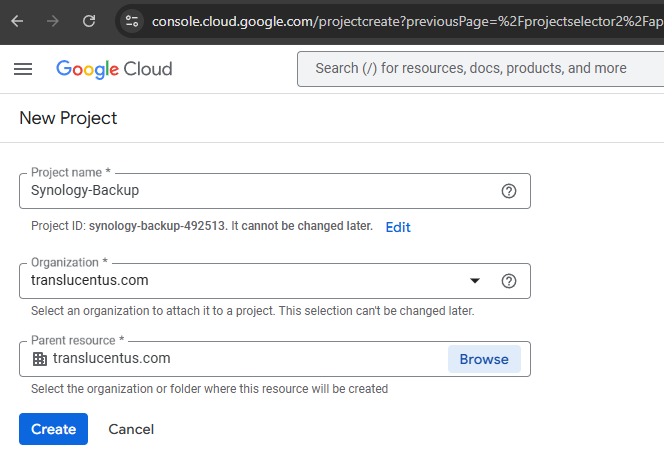The image size is (664, 473).
Task: Browse for a parent resource
Action: pyautogui.click(x=484, y=359)
